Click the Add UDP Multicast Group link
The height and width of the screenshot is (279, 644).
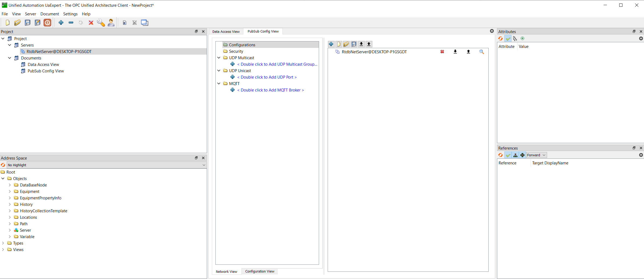277,64
